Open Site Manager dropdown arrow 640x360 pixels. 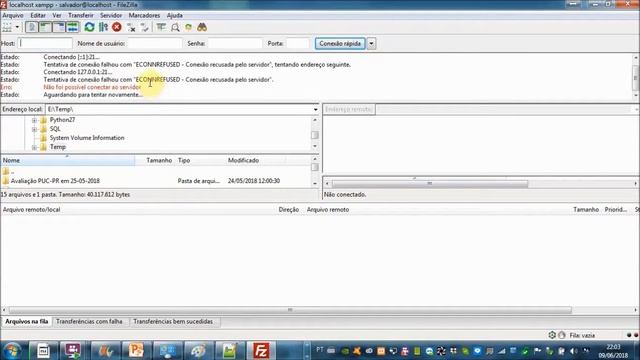17,27
